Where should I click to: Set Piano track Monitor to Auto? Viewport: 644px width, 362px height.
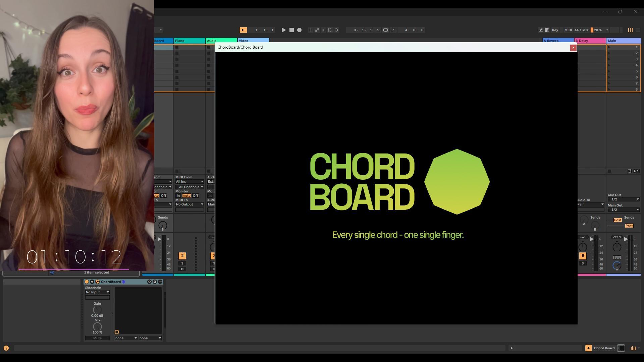(186, 196)
